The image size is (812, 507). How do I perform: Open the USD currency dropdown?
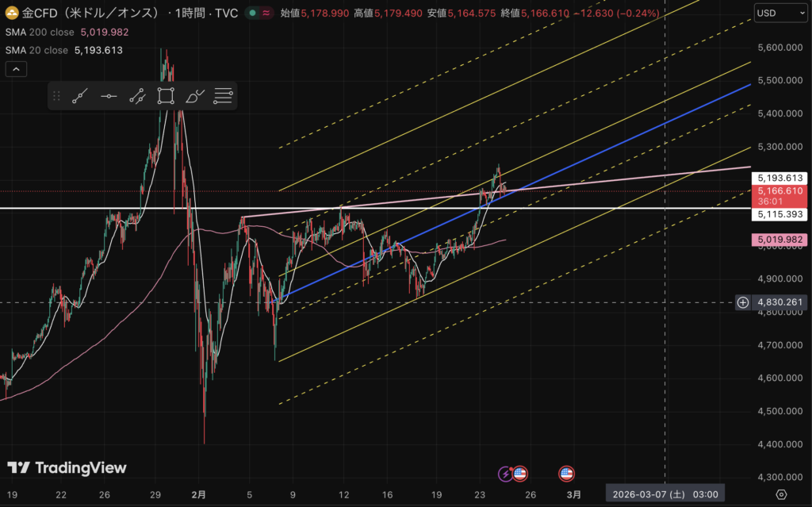(775, 13)
